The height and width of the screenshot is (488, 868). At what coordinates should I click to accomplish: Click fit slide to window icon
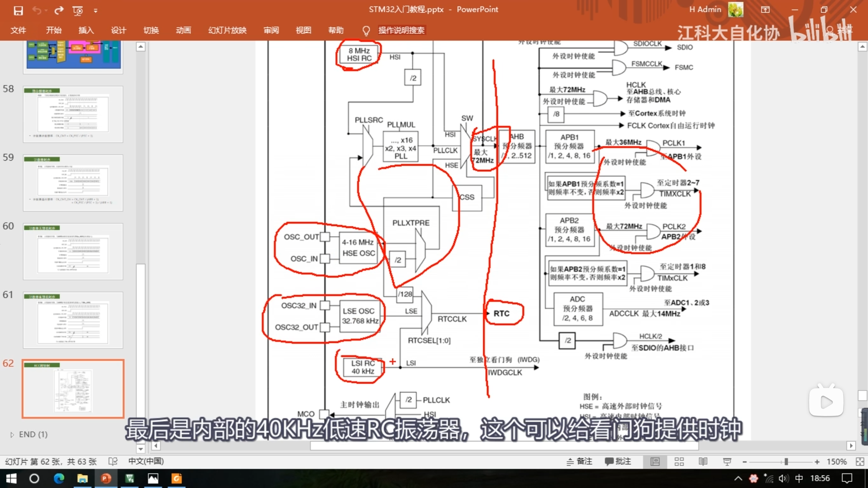tap(860, 462)
